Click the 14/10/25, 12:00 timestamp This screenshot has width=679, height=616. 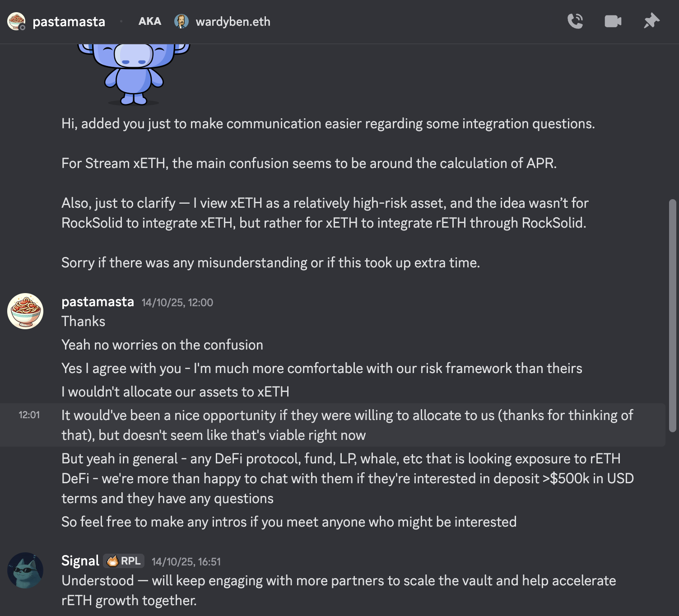(177, 303)
